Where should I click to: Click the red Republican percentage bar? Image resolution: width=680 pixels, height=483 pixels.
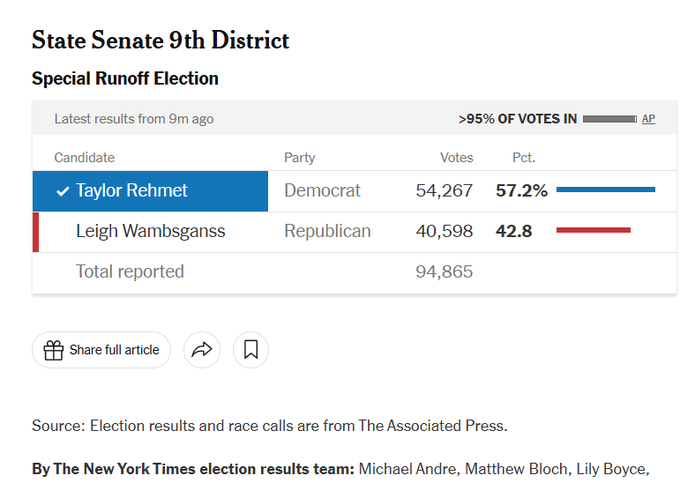point(593,230)
